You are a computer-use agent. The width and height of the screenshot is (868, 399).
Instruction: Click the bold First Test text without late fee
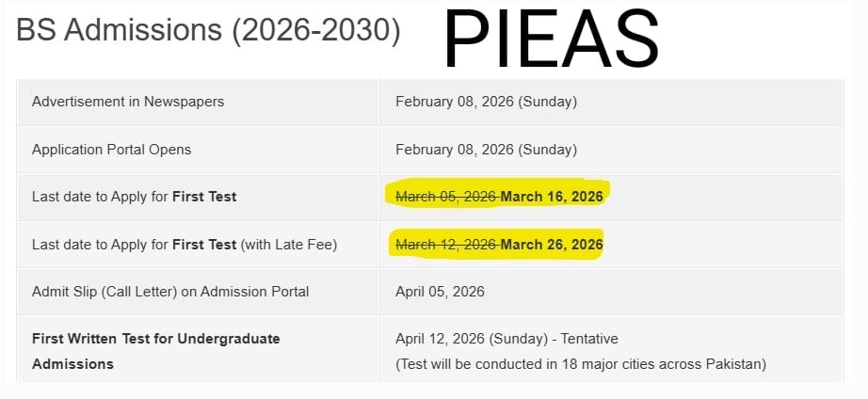(204, 196)
